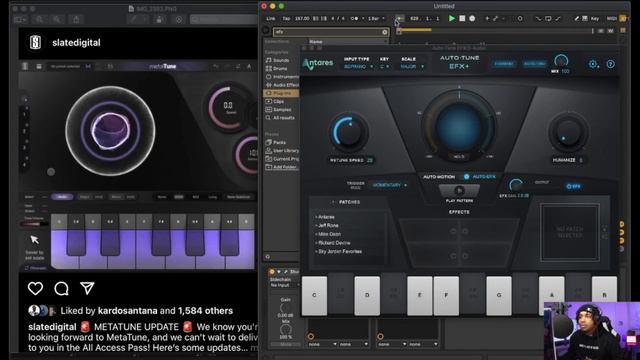Screen dimensions: 640x360
Task: Share post with paper plane icon
Action: pyautogui.click(x=87, y=288)
